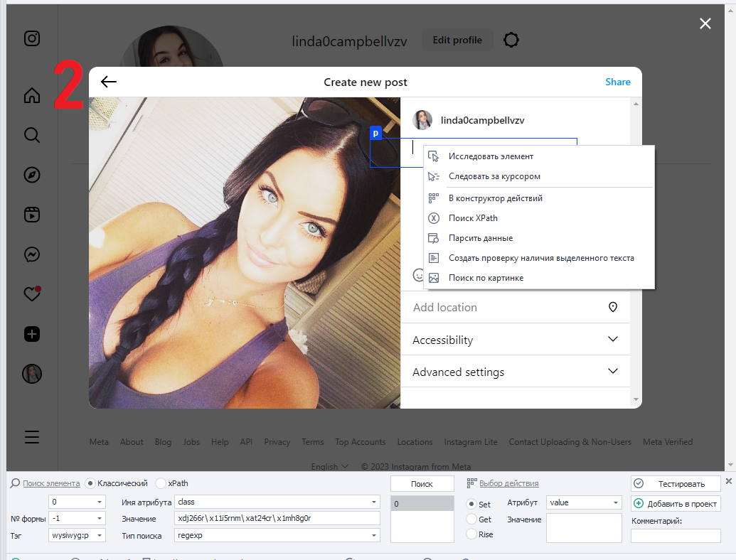The height and width of the screenshot is (560, 736).
Task: Click the Add location field
Action: pos(515,307)
